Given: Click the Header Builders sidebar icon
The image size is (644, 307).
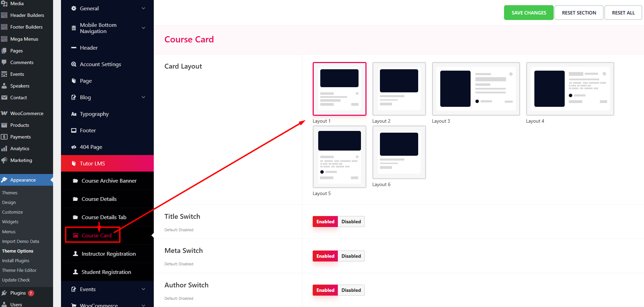Looking at the screenshot, I should (4, 15).
